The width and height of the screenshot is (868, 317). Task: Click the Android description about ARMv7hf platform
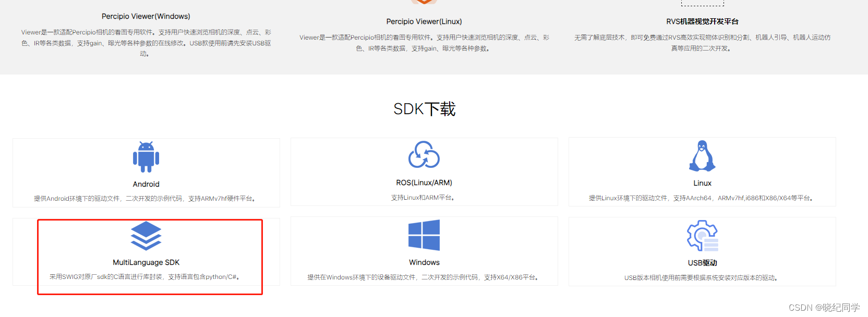145,199
